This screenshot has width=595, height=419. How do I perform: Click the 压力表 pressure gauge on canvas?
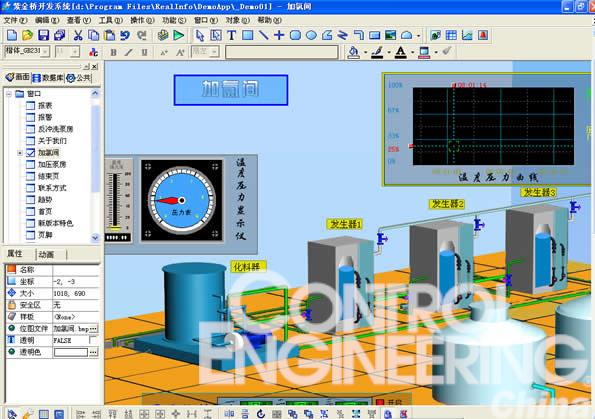182,200
